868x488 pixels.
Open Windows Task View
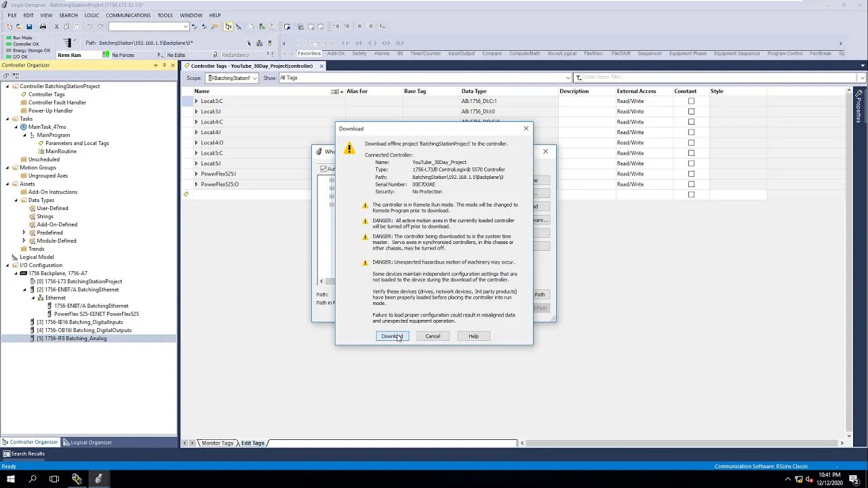pyautogui.click(x=54, y=479)
